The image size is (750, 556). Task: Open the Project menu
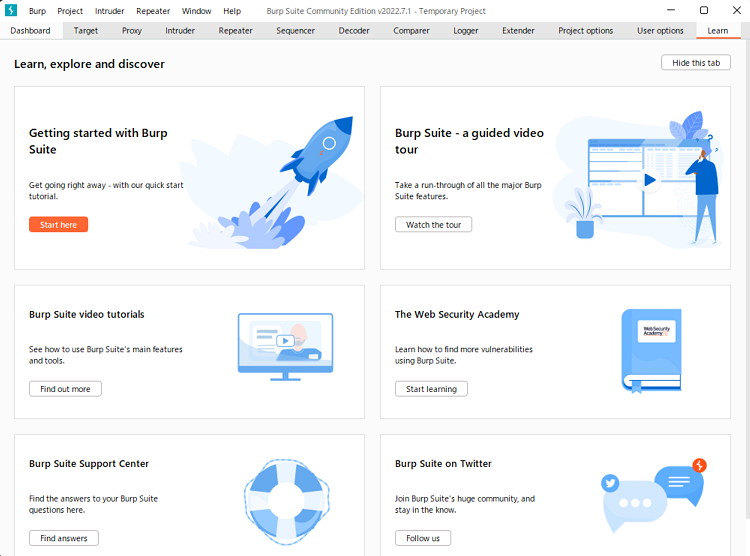pos(70,11)
